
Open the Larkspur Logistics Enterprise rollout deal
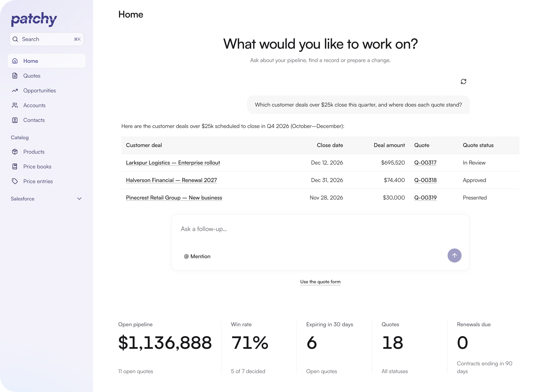[173, 163]
